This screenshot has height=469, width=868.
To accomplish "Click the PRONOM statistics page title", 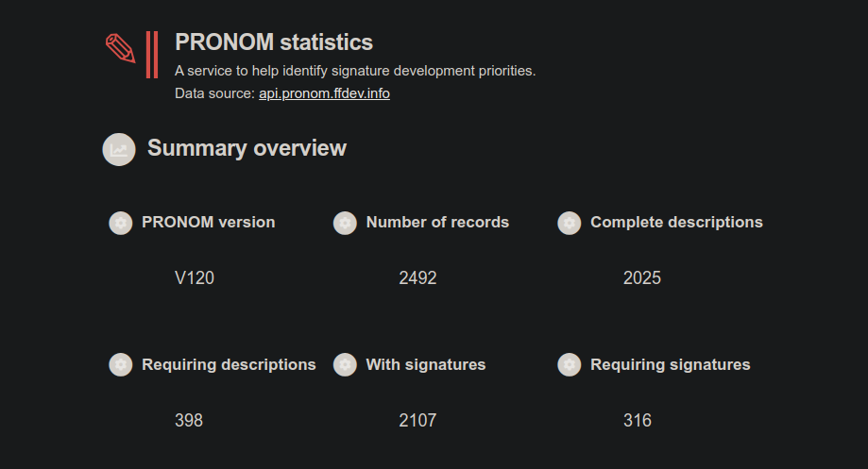I will click(274, 42).
